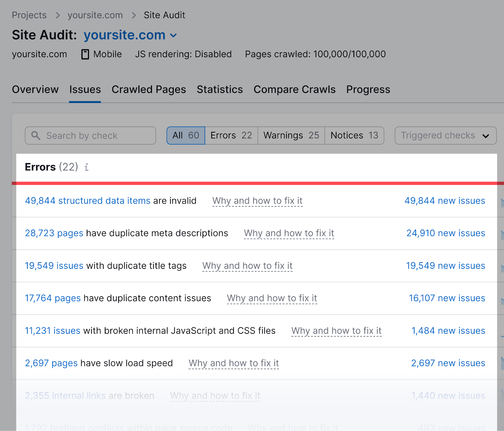Open the Triggered checks dropdown
The height and width of the screenshot is (431, 504).
pyautogui.click(x=445, y=136)
